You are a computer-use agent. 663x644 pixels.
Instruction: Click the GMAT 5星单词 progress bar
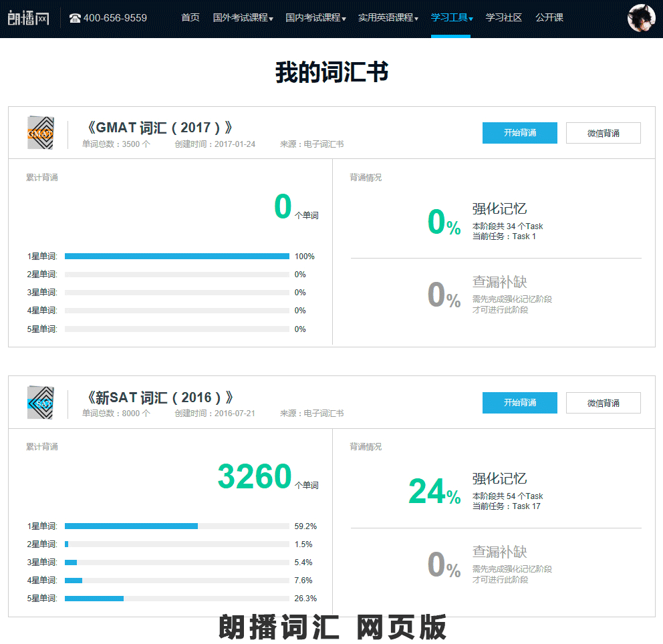point(176,329)
